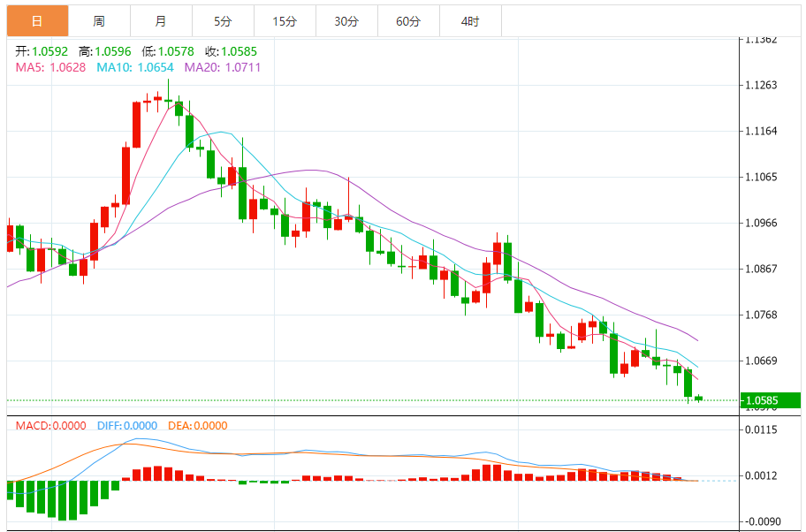Click the DEA:0.0000 indicator label
806x532 pixels.
[197, 426]
